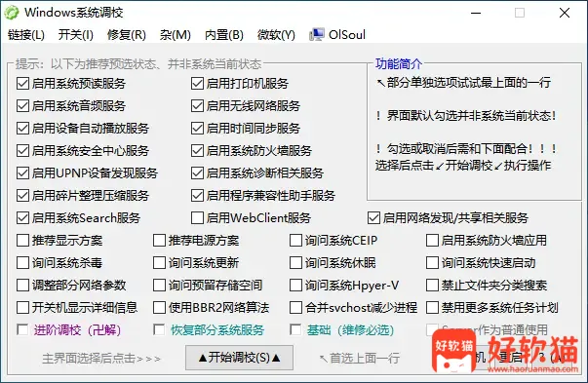This screenshot has height=383, width=588.
Task: Uncheck 启用系统预读服务
Action: (22, 83)
